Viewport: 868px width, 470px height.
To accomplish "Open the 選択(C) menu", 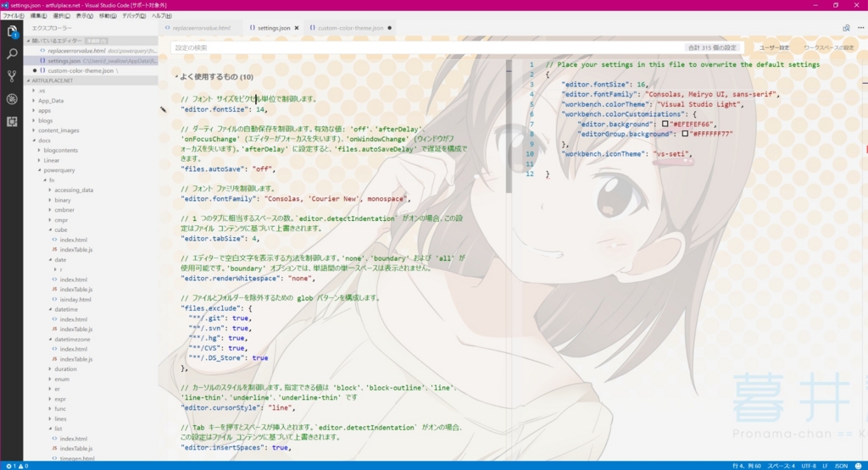I will [61, 15].
